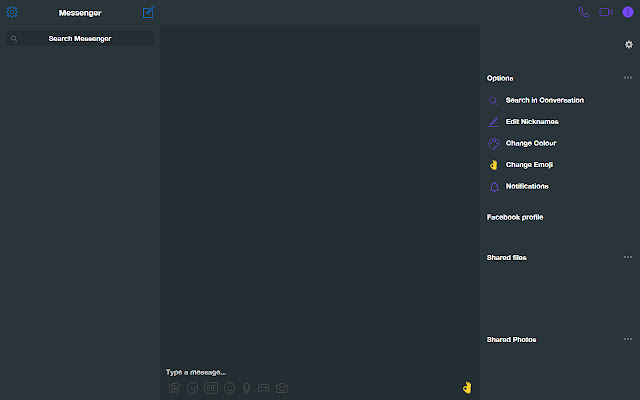Viewport: 640px width, 400px height.
Task: Click the Edit Nicknames pencil icon
Action: pos(493,122)
